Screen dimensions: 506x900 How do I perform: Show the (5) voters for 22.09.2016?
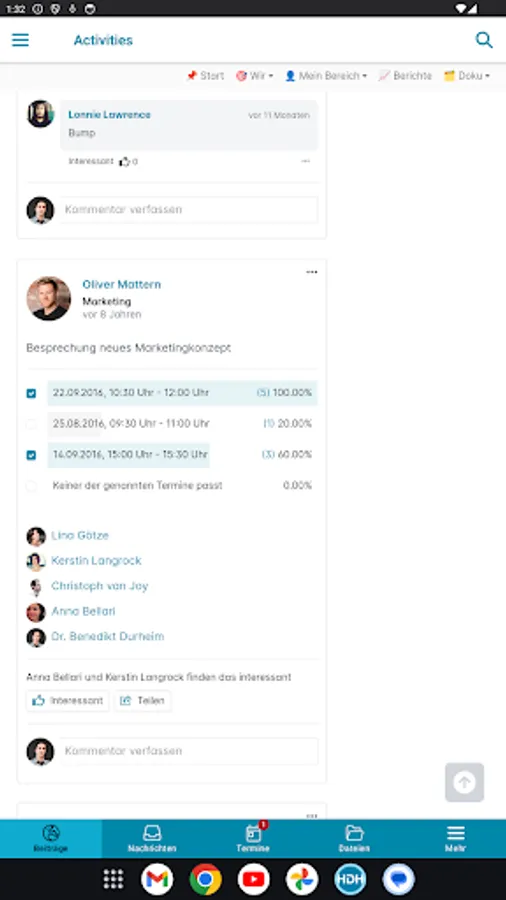pyautogui.click(x=263, y=393)
